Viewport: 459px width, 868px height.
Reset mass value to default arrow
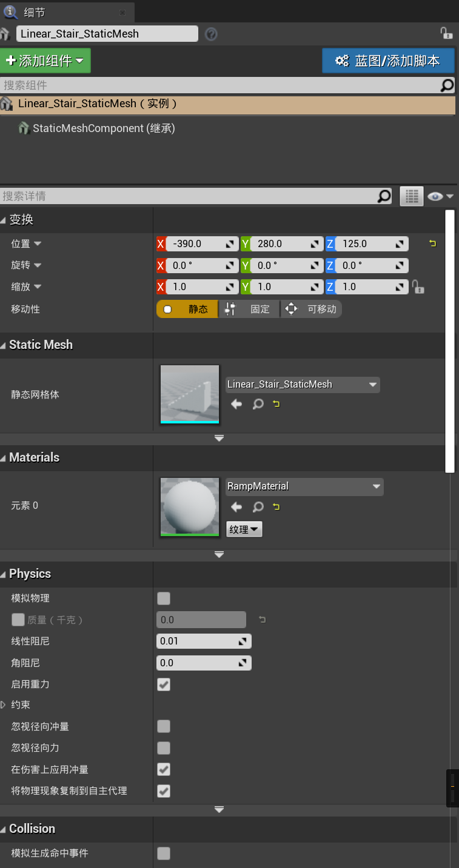262,620
